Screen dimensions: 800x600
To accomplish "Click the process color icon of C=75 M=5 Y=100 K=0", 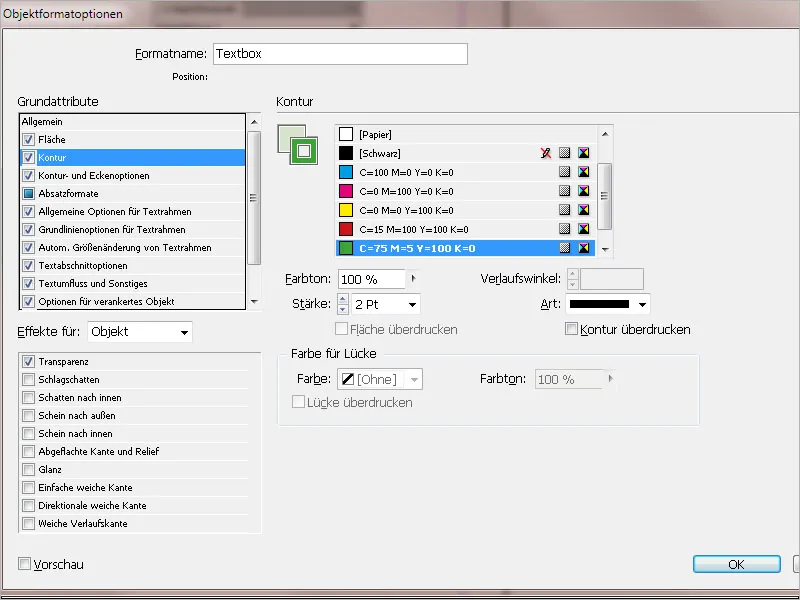I will [564, 248].
